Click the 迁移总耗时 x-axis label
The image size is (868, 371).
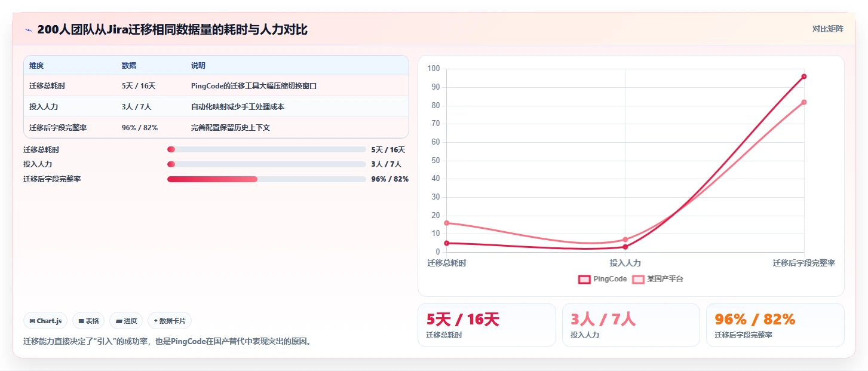[x=447, y=263]
